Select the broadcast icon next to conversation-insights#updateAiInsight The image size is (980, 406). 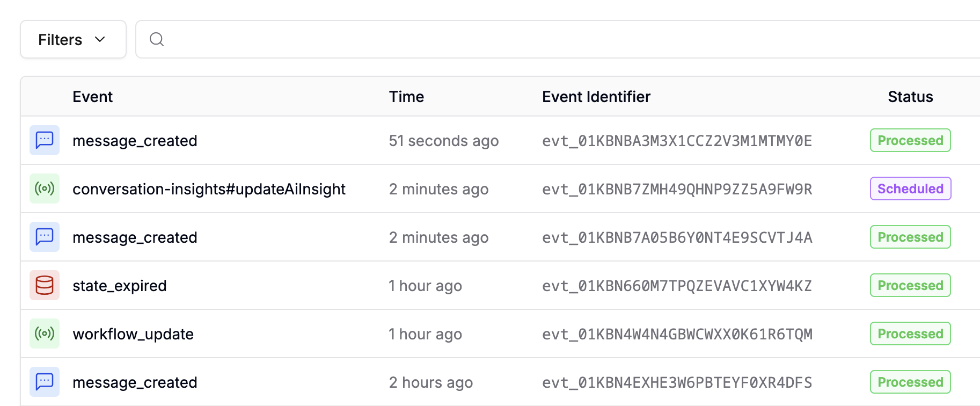click(45, 189)
